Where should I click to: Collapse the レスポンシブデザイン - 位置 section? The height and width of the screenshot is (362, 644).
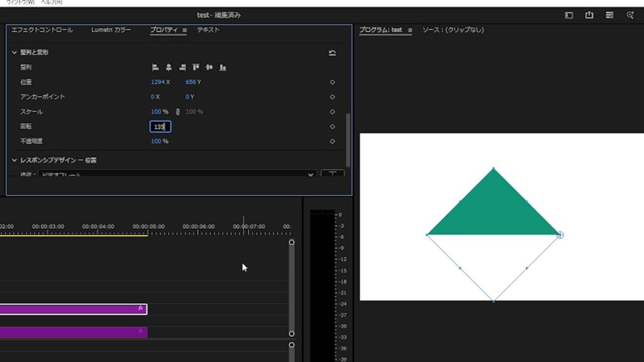pos(14,160)
